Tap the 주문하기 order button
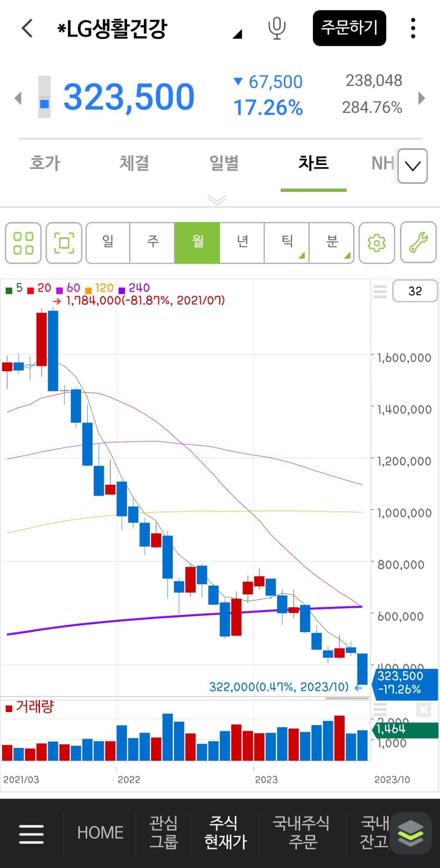 point(349,28)
